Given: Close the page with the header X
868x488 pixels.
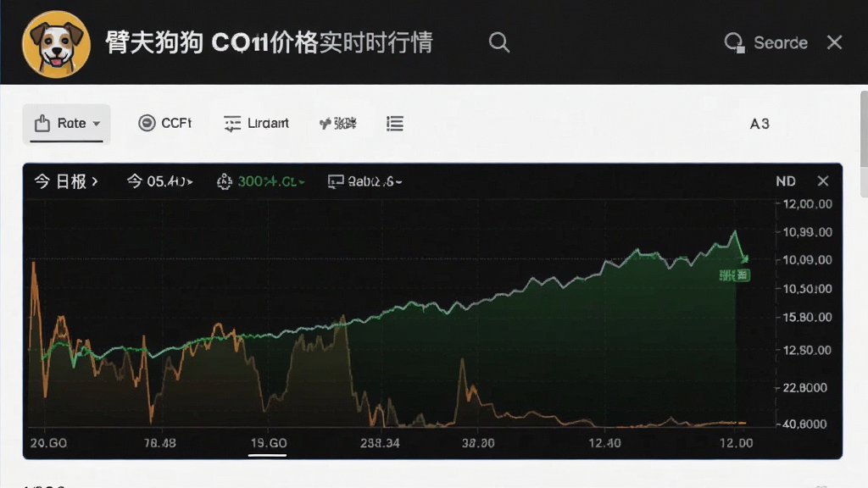Looking at the screenshot, I should [x=834, y=42].
